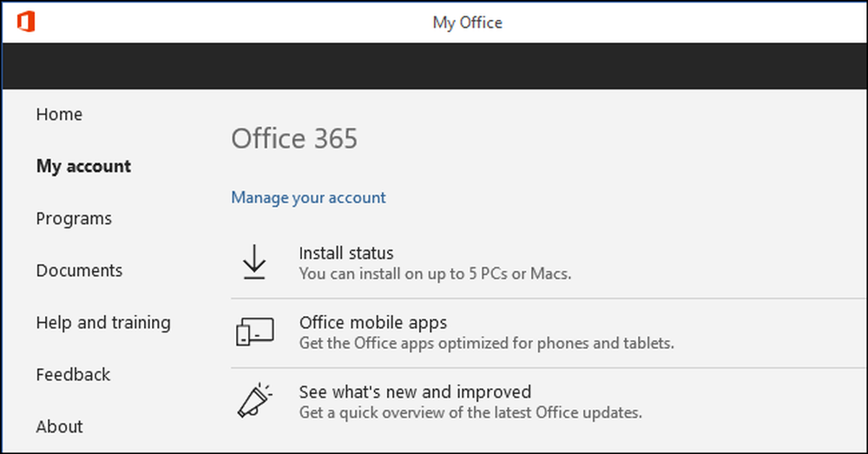Open the About section
This screenshot has height=454, width=868.
click(x=59, y=426)
